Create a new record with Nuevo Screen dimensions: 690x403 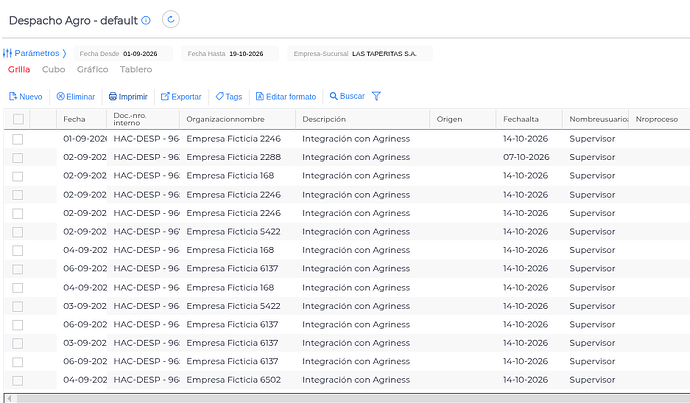tap(26, 96)
